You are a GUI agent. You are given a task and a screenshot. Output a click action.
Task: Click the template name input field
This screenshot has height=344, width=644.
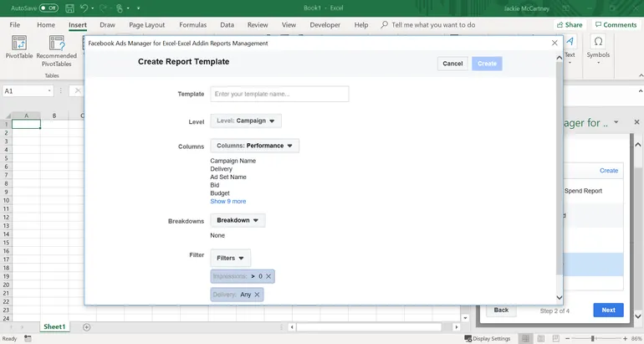click(279, 94)
